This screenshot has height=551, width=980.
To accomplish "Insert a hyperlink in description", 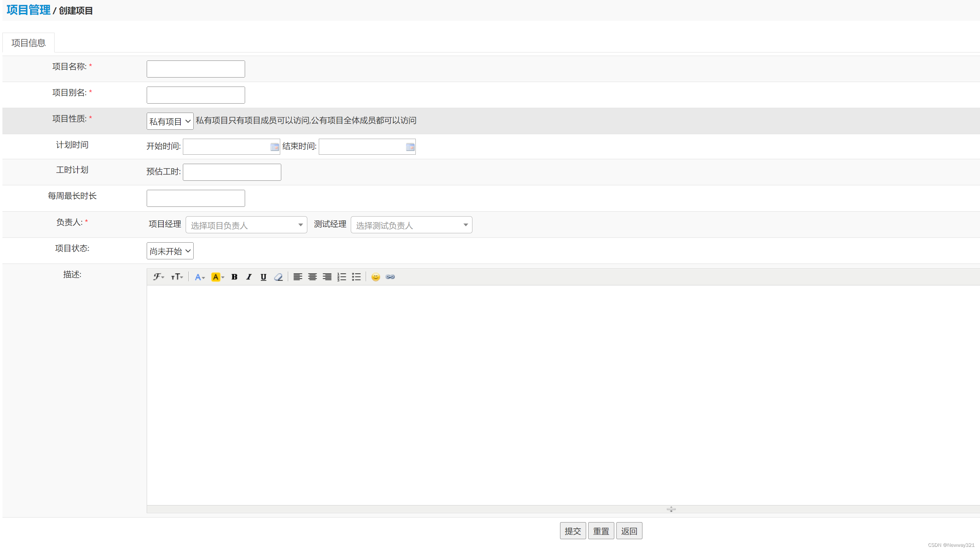I will (390, 277).
